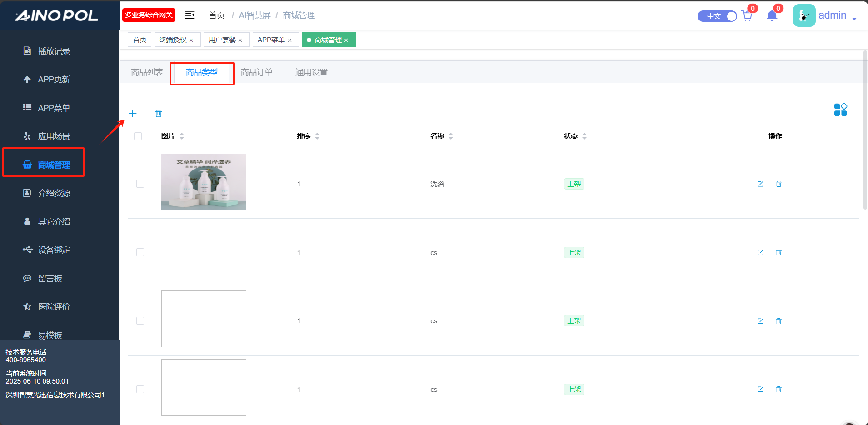The width and height of the screenshot is (868, 425).
Task: Open 设备绑定 in the sidebar
Action: (x=54, y=250)
